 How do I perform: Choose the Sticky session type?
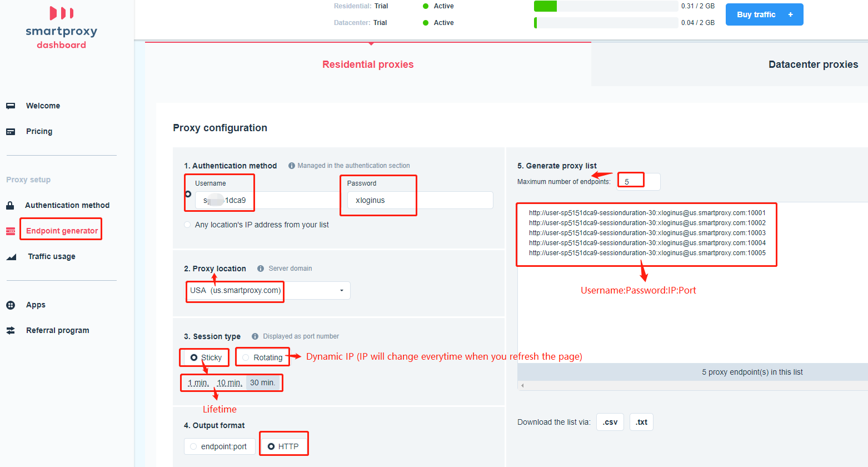click(194, 357)
